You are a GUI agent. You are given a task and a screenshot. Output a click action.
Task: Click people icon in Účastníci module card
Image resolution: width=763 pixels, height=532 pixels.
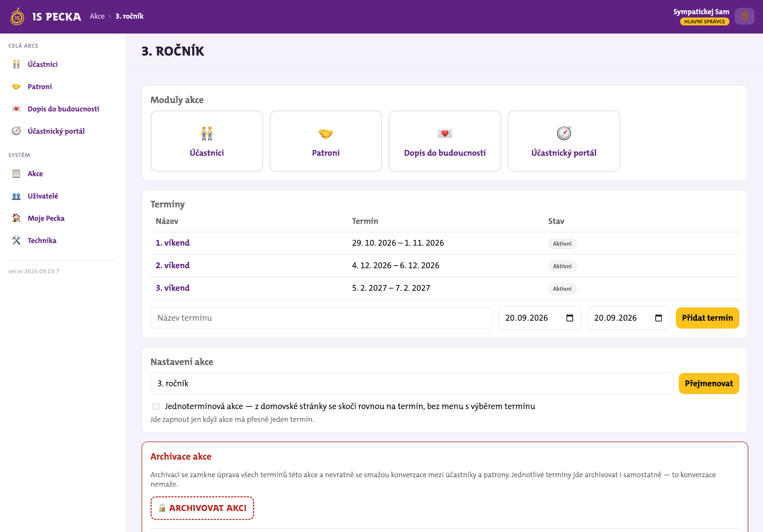(x=207, y=133)
